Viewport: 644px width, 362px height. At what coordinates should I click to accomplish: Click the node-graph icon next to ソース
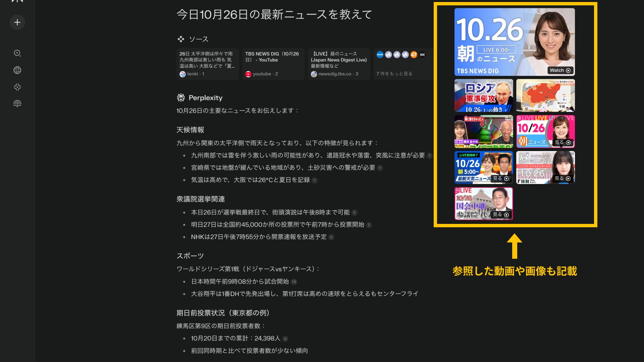(x=181, y=39)
